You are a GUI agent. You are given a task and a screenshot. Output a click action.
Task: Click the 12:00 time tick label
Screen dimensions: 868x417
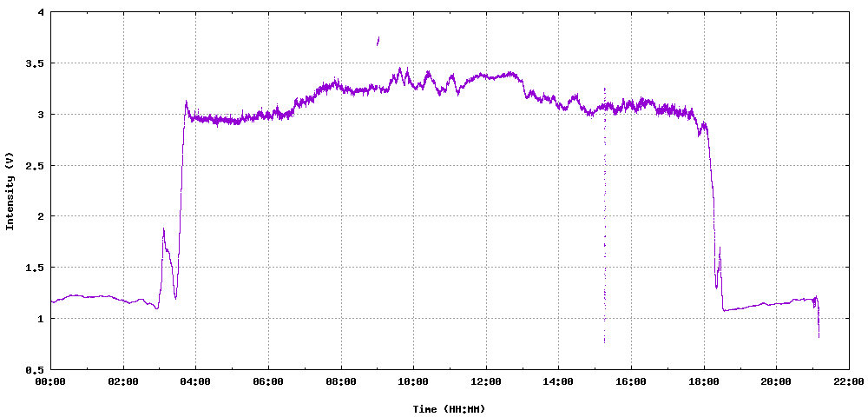(x=486, y=382)
